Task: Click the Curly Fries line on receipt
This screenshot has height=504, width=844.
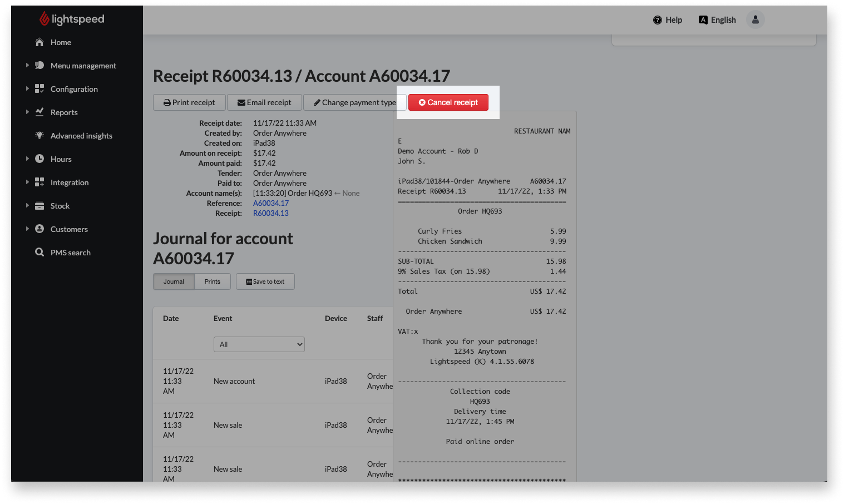Action: 492,231
